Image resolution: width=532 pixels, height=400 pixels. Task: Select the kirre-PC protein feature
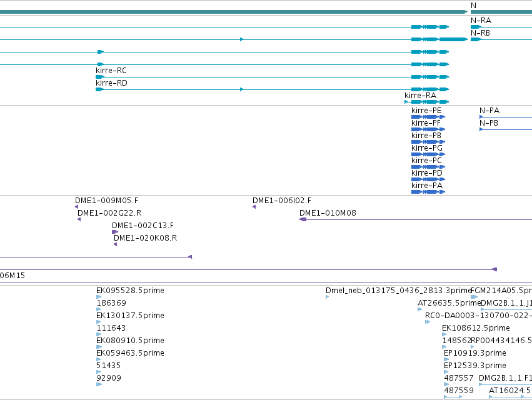tap(428, 167)
